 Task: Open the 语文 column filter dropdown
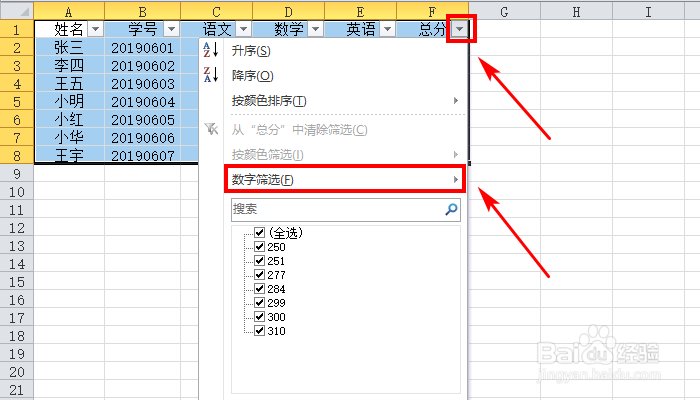coord(243,29)
